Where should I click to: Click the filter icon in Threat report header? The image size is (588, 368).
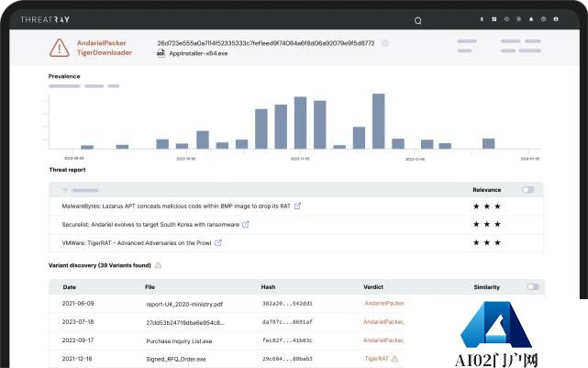(64, 190)
